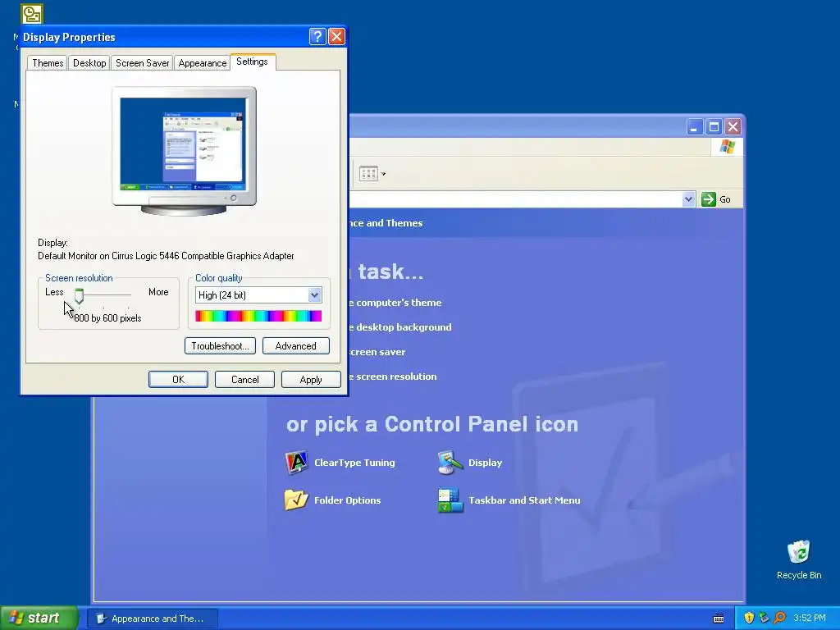The width and height of the screenshot is (840, 630).
Task: Click the orange magnifier tray icon
Action: [779, 618]
